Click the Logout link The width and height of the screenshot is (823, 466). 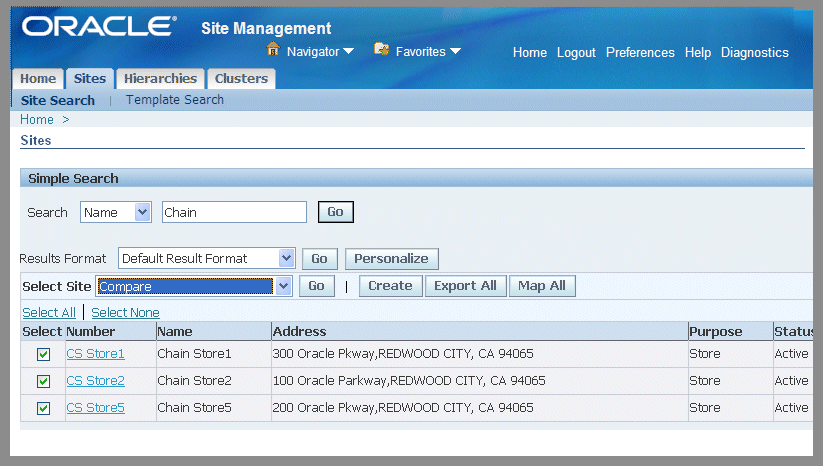(x=576, y=52)
